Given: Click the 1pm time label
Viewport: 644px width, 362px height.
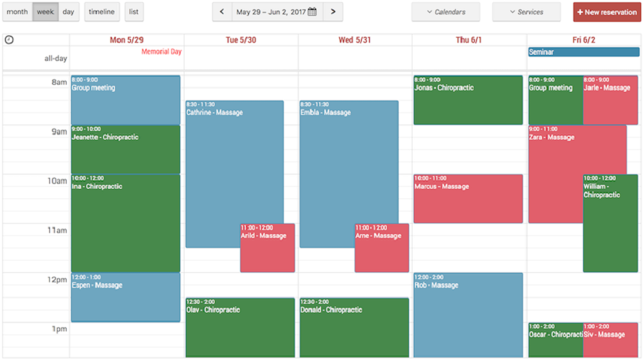Looking at the screenshot, I should pos(59,329).
